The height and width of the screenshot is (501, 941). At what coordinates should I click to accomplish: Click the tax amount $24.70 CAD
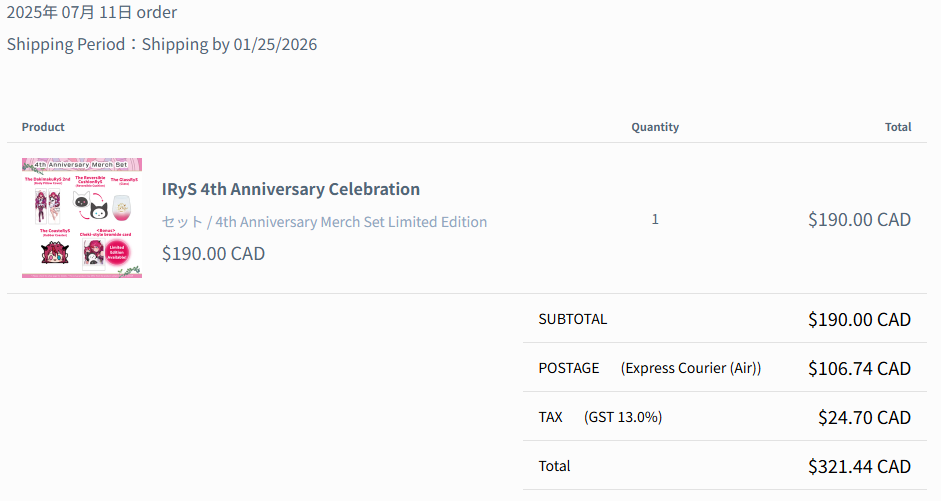pyautogui.click(x=864, y=418)
